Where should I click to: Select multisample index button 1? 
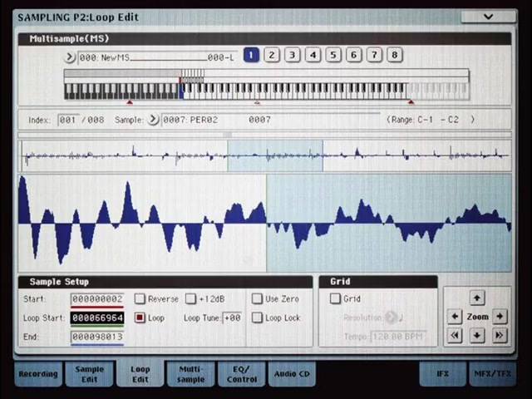[251, 55]
